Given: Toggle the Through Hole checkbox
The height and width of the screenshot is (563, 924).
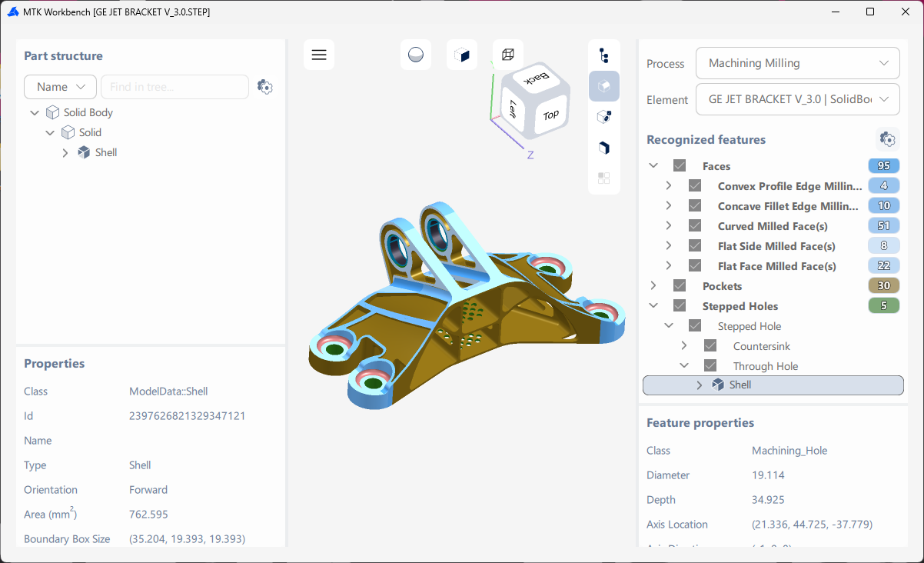Looking at the screenshot, I should 710,366.
